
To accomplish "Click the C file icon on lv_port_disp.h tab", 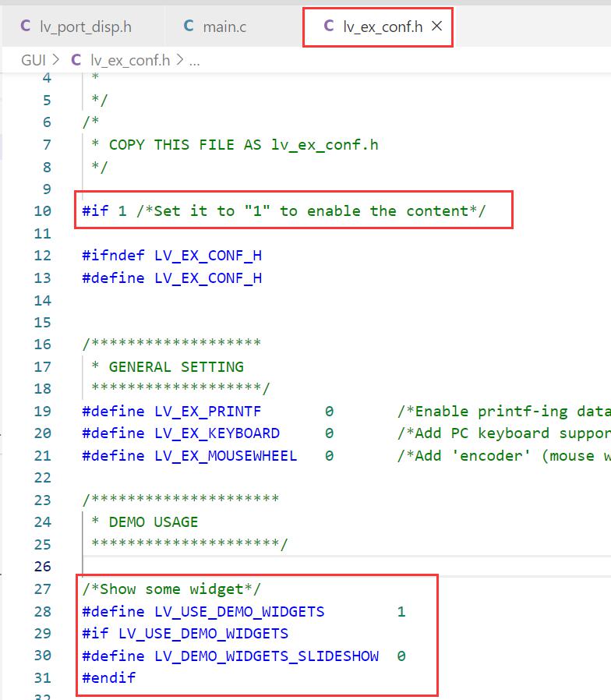I will coord(26,26).
